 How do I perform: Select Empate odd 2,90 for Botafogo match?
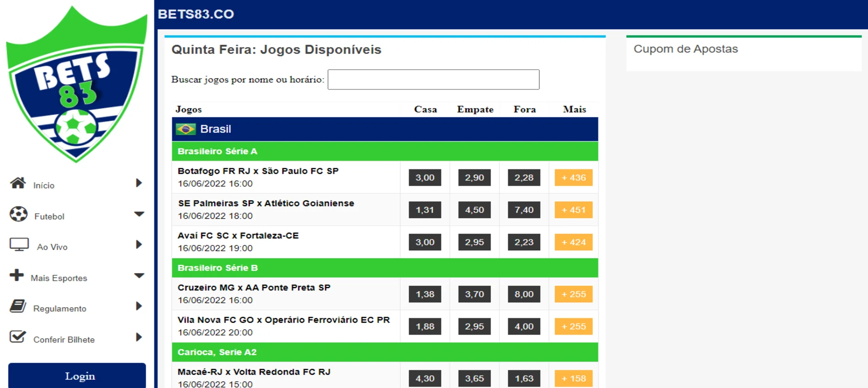point(475,178)
